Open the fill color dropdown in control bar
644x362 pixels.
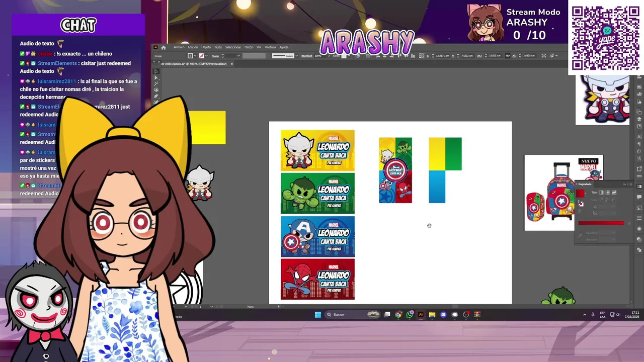click(195, 56)
